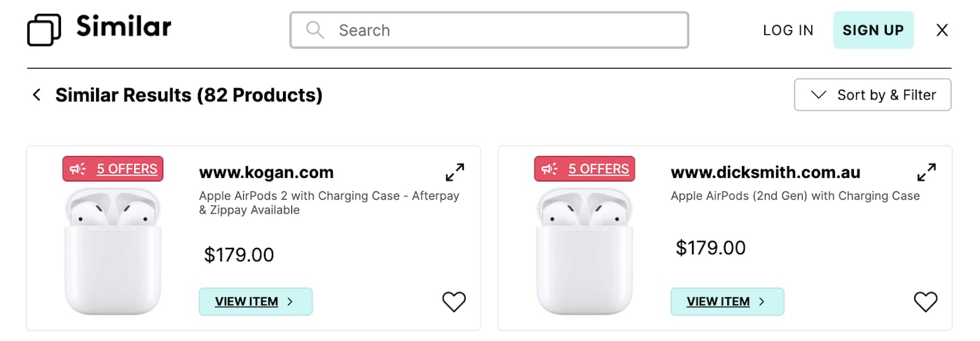Open the Sort by & Filter dropdown

tap(872, 95)
